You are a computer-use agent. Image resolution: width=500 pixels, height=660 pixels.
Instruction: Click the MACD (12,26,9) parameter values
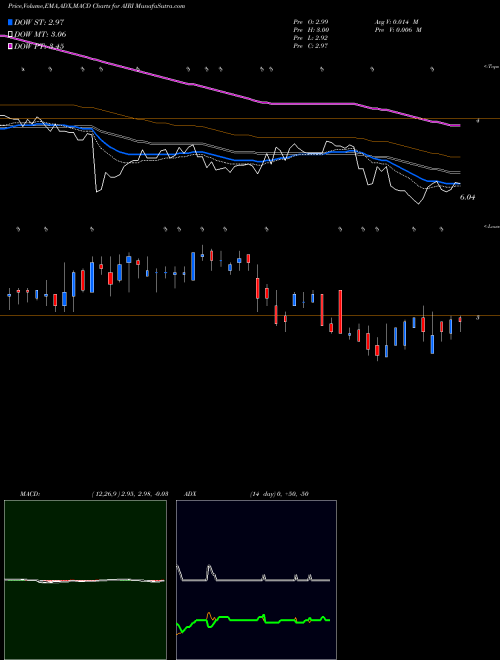click(130, 494)
